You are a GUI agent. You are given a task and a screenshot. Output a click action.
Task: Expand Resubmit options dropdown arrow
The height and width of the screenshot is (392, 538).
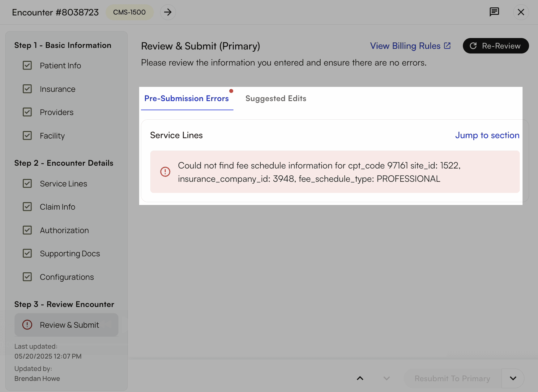pos(513,378)
